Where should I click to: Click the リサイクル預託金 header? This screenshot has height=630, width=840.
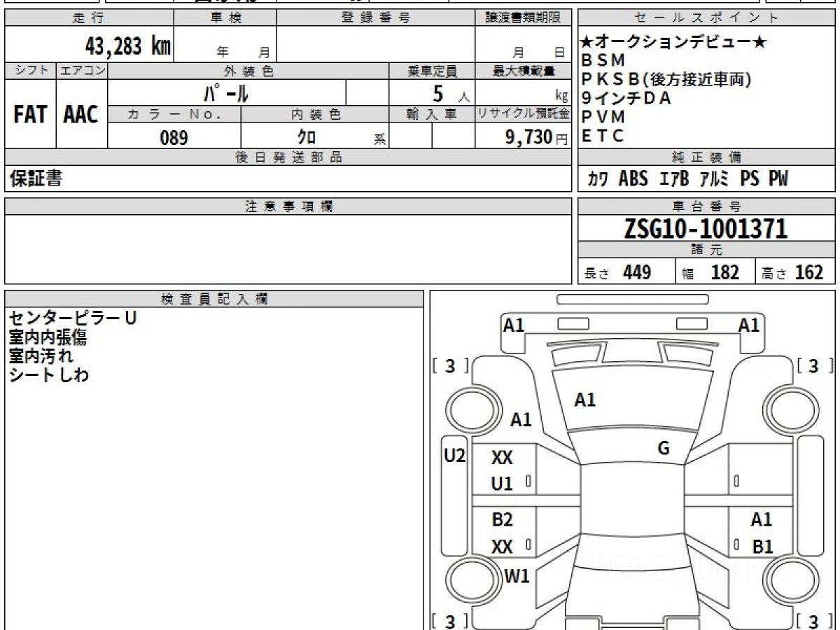click(523, 114)
